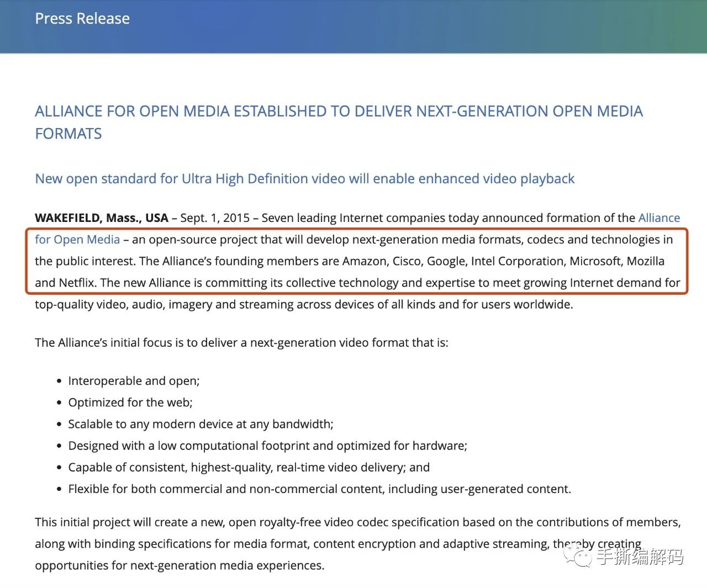Click the 'Press Release' header title
Image resolution: width=707 pixels, height=588 pixels.
82,19
